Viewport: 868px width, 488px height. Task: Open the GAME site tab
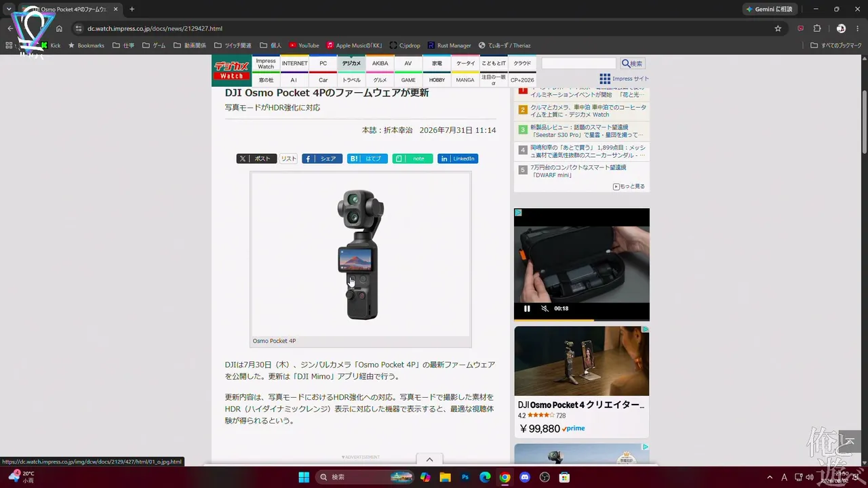[x=408, y=79]
